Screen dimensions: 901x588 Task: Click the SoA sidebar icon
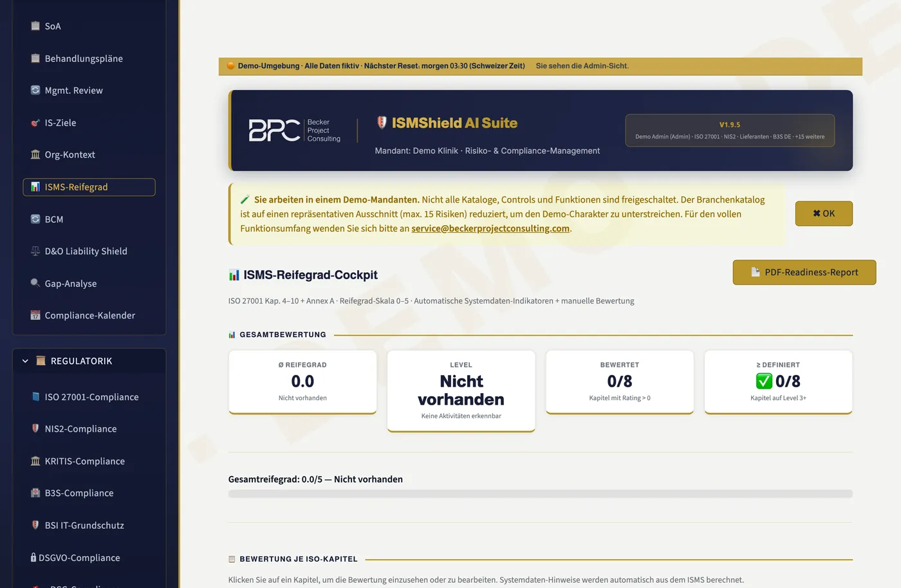(35, 26)
